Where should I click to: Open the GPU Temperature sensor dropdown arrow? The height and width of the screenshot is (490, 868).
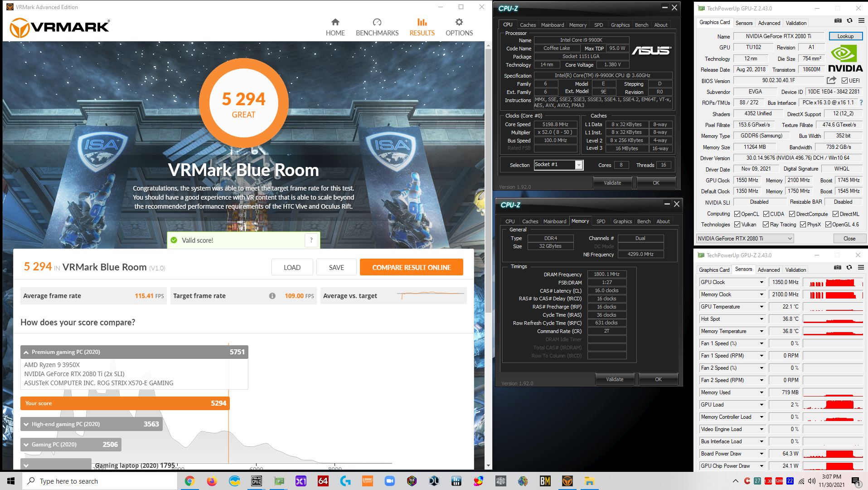[x=761, y=307]
